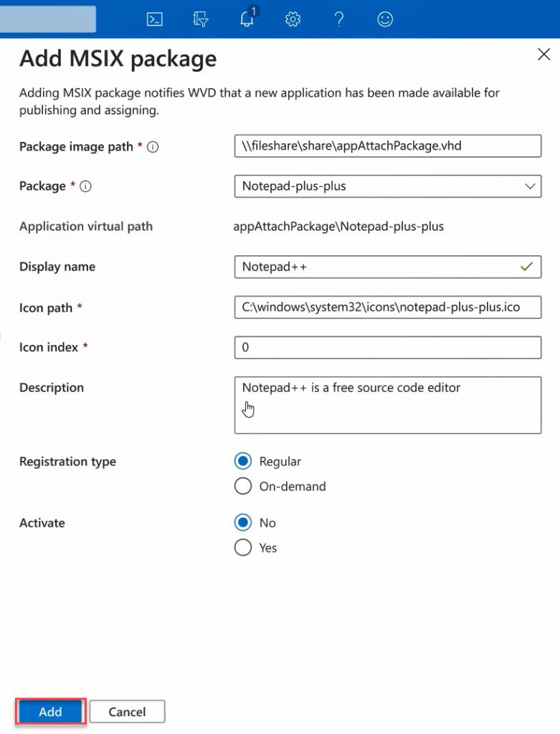This screenshot has width=560, height=734.
Task: Open the directory and subscription filter
Action: [199, 19]
